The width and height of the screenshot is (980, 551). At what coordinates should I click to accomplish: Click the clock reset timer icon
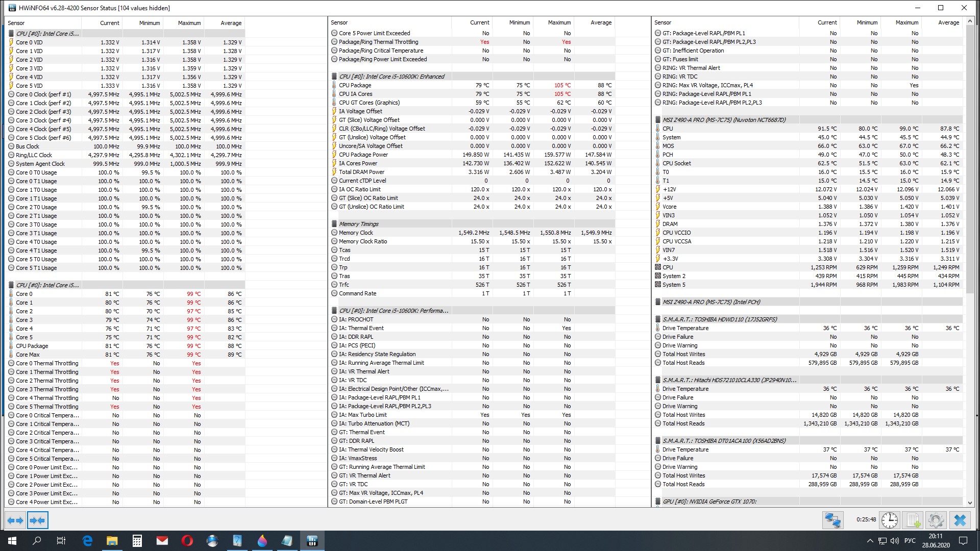890,520
